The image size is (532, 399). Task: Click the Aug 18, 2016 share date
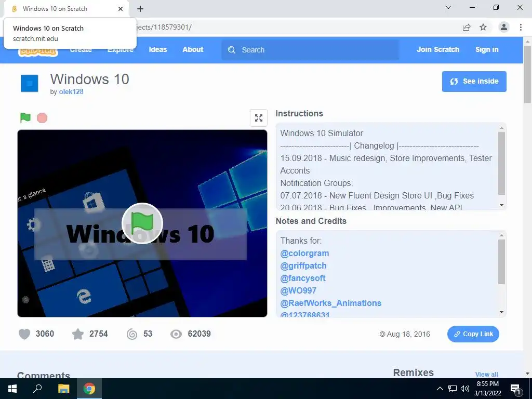408,334
